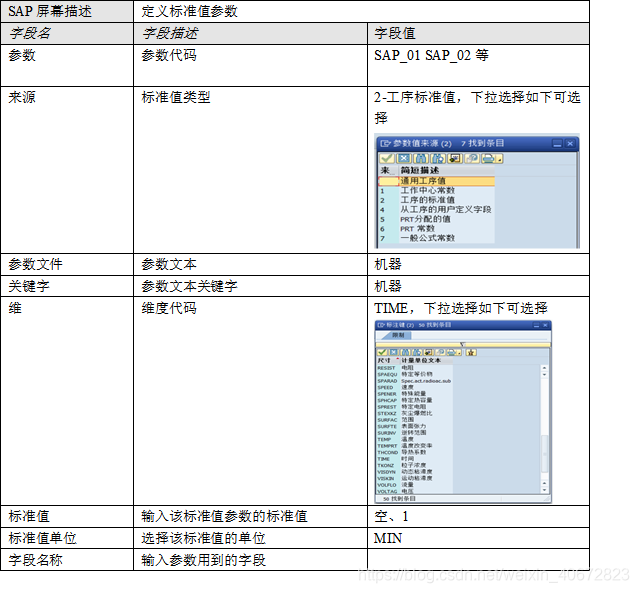Select the SURFAC 范围 row
This screenshot has height=593, width=639.
(x=414, y=420)
